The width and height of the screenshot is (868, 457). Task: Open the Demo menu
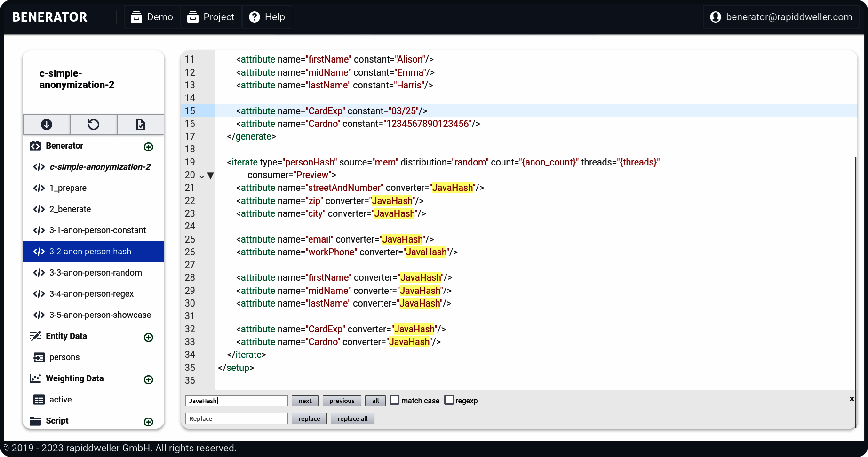[x=152, y=17]
